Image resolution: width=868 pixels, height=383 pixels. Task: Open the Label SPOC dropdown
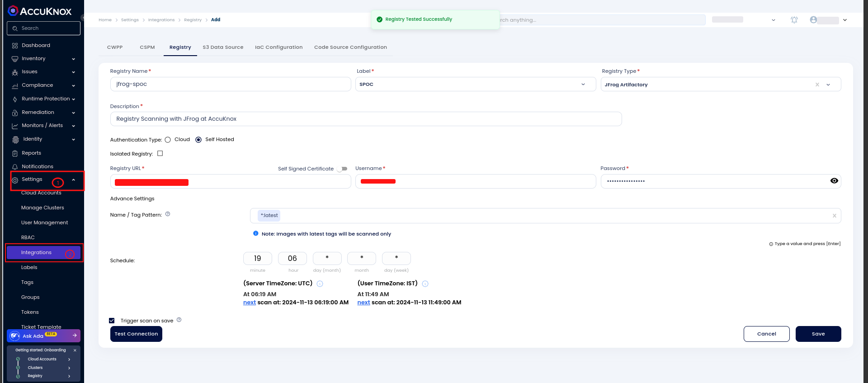[x=475, y=84]
